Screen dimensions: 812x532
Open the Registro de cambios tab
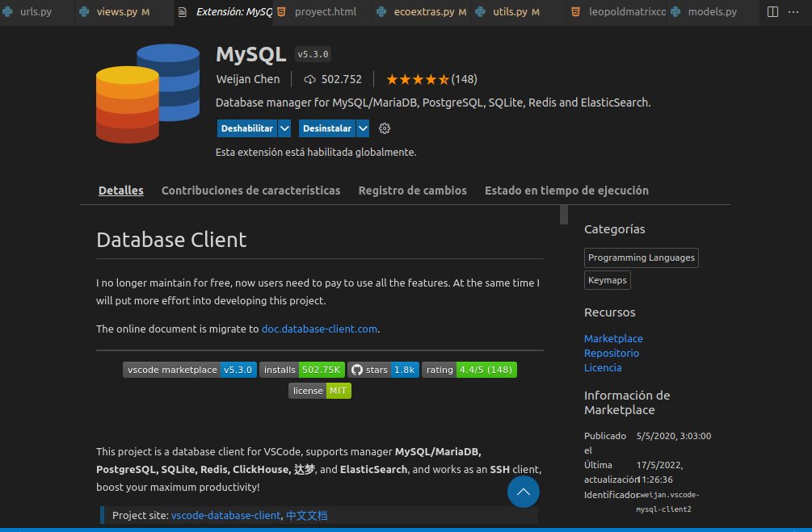(412, 191)
